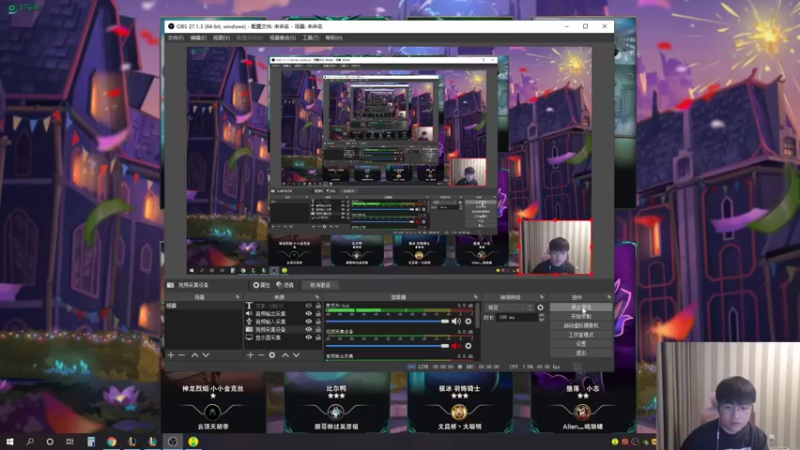The image size is (800, 450).
Task: Pop out the 转场特效 dock panel
Action: coord(541,297)
